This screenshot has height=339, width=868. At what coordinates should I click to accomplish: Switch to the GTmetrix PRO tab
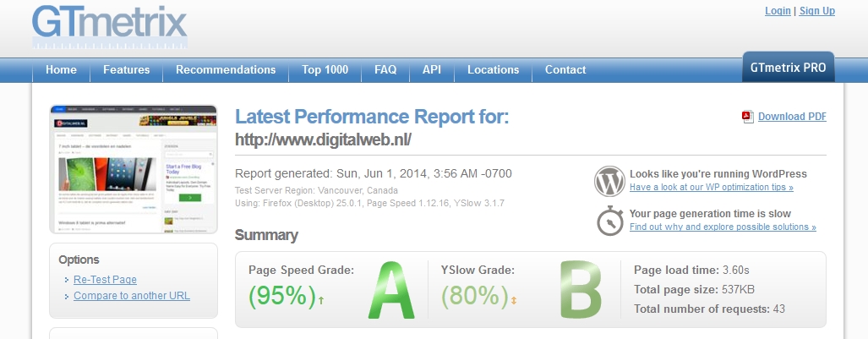pos(789,68)
